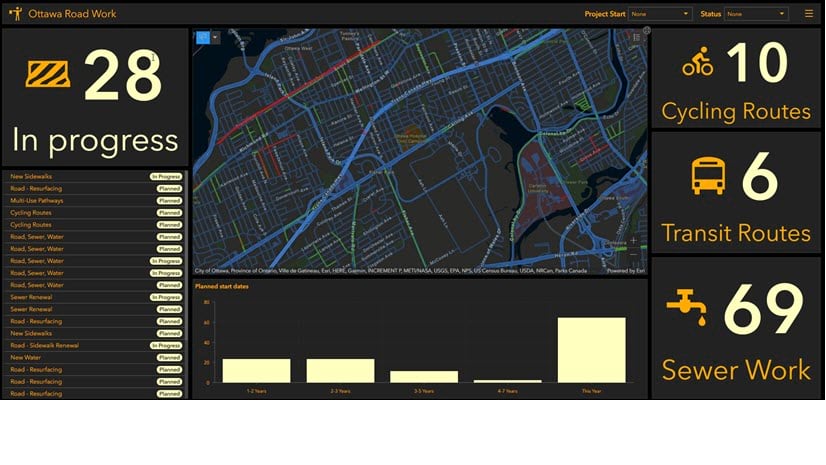
Task: Open the hamburger menu in the header
Action: point(809,14)
